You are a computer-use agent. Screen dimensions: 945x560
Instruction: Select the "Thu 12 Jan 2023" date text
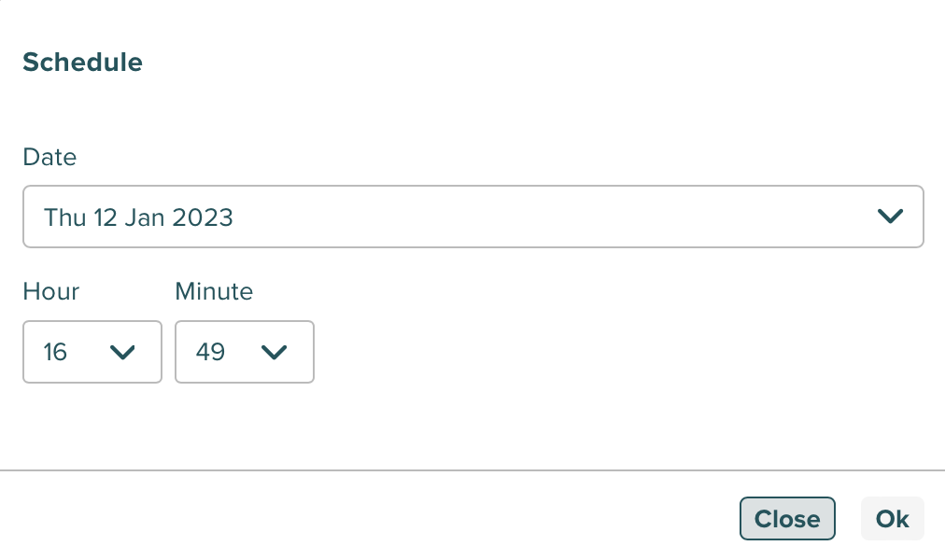[x=138, y=217]
